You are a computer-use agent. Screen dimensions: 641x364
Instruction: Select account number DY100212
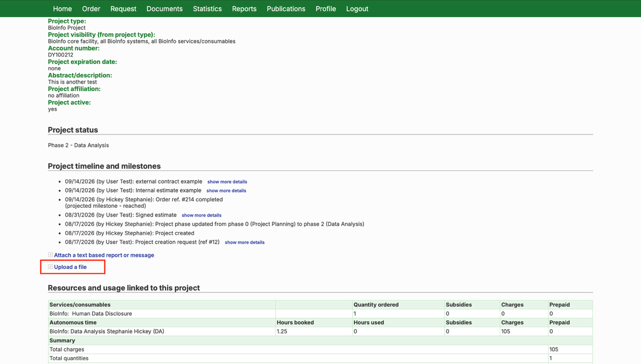[60, 55]
